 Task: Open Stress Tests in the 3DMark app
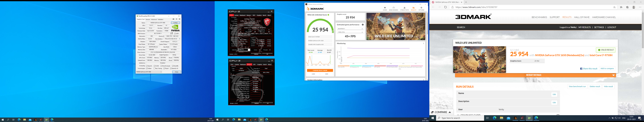pyautogui.click(x=405, y=9)
